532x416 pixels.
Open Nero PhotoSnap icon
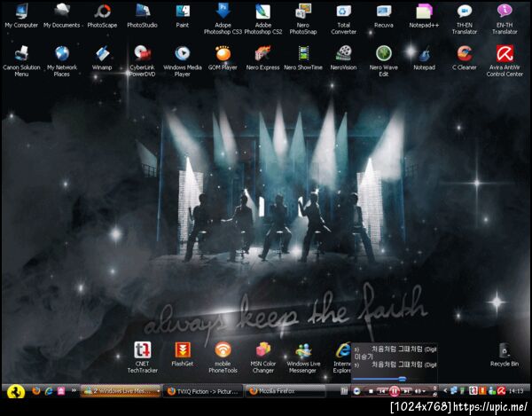(x=303, y=19)
